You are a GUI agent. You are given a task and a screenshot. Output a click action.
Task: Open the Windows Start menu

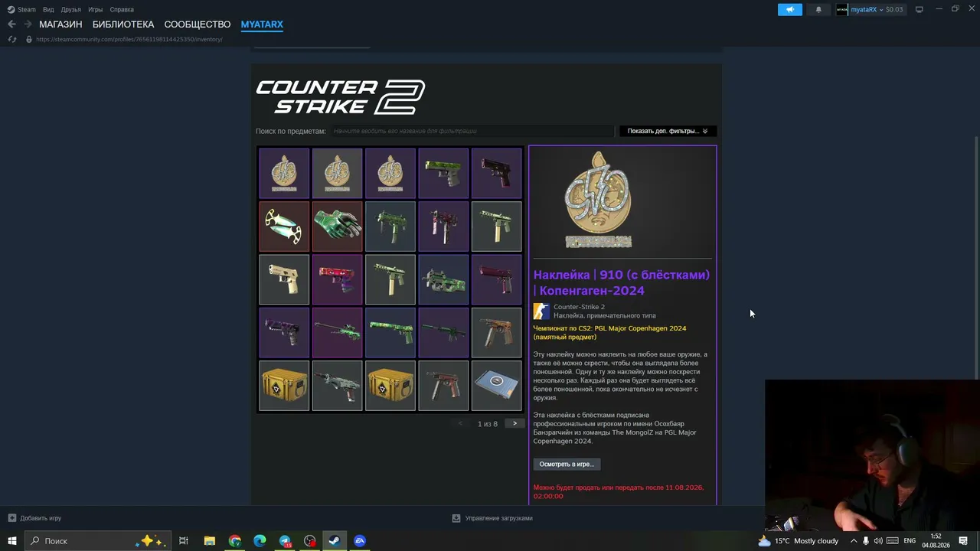point(12,541)
